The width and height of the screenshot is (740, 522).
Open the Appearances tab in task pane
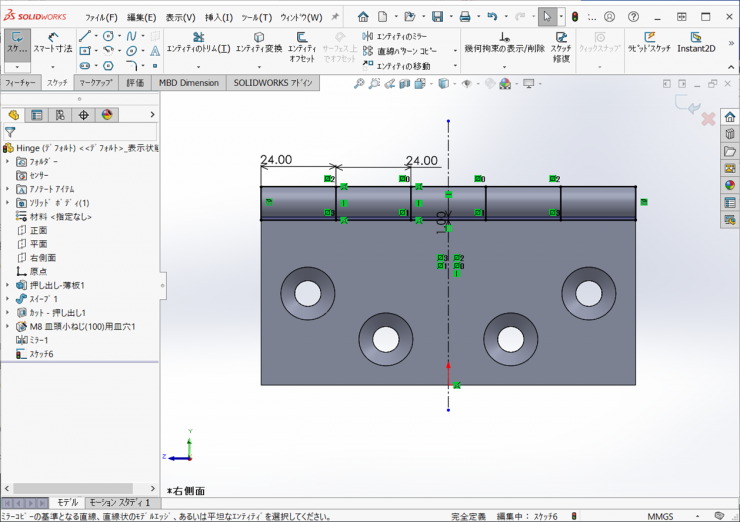point(730,185)
